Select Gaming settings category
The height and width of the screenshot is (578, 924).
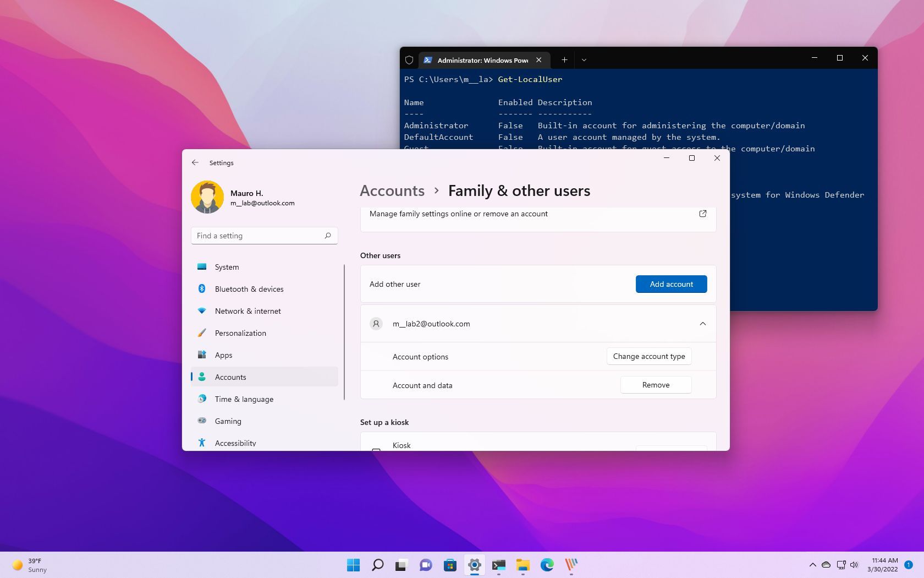[228, 421]
